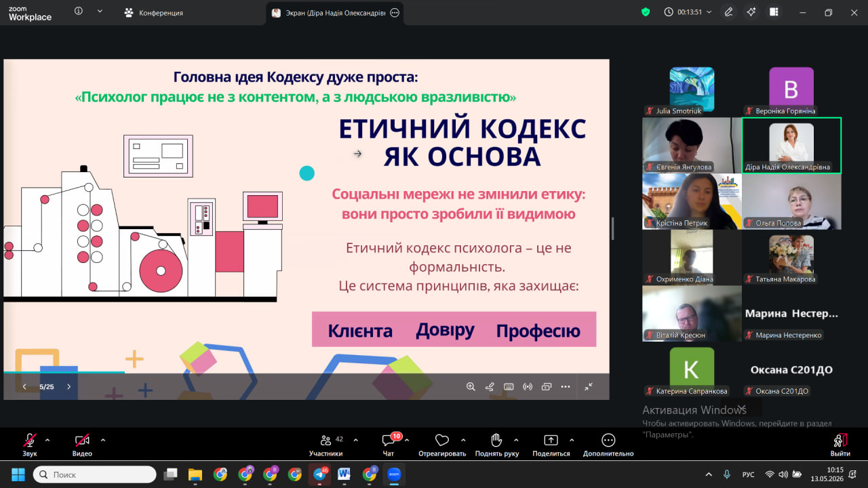Click the zoom magnifier in slide toolbar
Viewport: 868px width, 488px height.
tap(471, 387)
